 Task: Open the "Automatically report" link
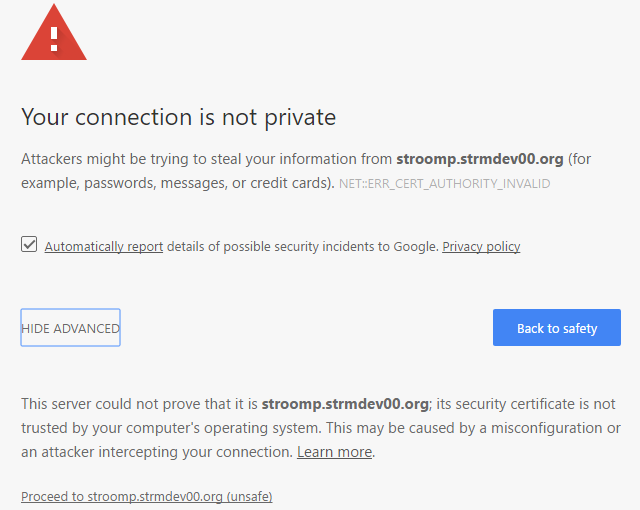104,247
